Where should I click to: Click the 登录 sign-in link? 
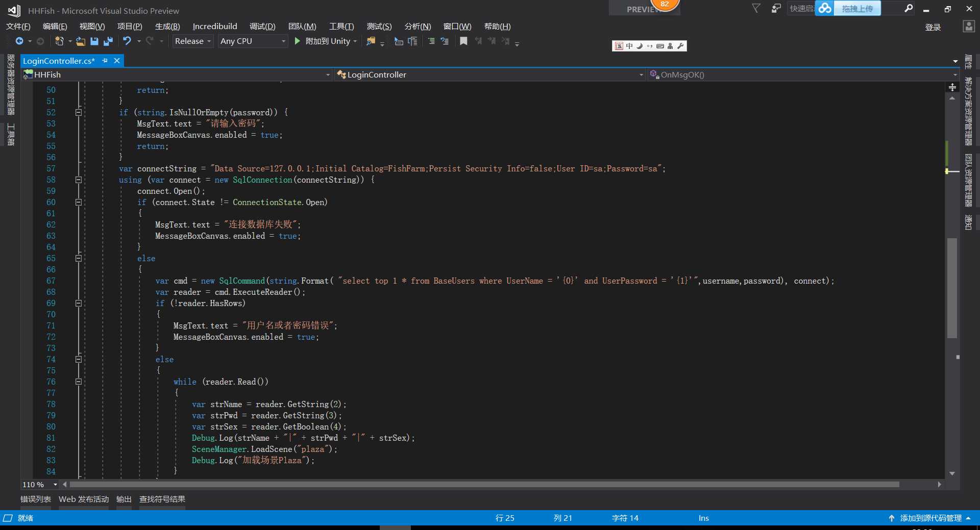(933, 28)
